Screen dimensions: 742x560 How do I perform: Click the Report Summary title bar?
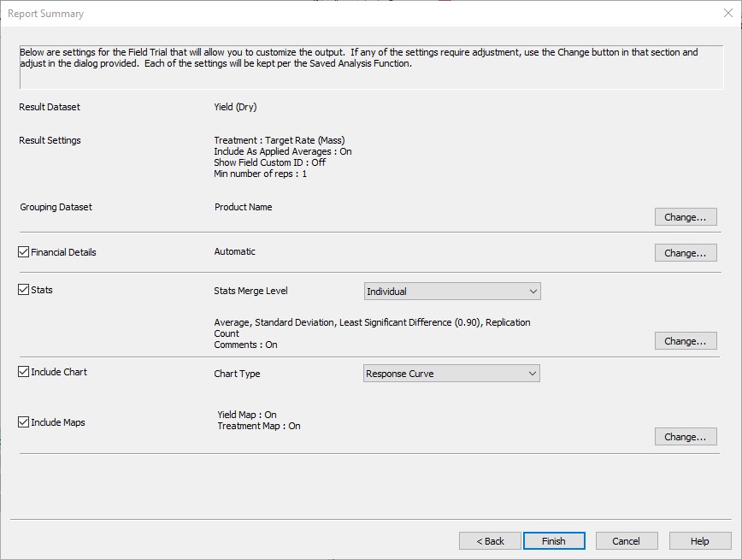click(x=342, y=14)
